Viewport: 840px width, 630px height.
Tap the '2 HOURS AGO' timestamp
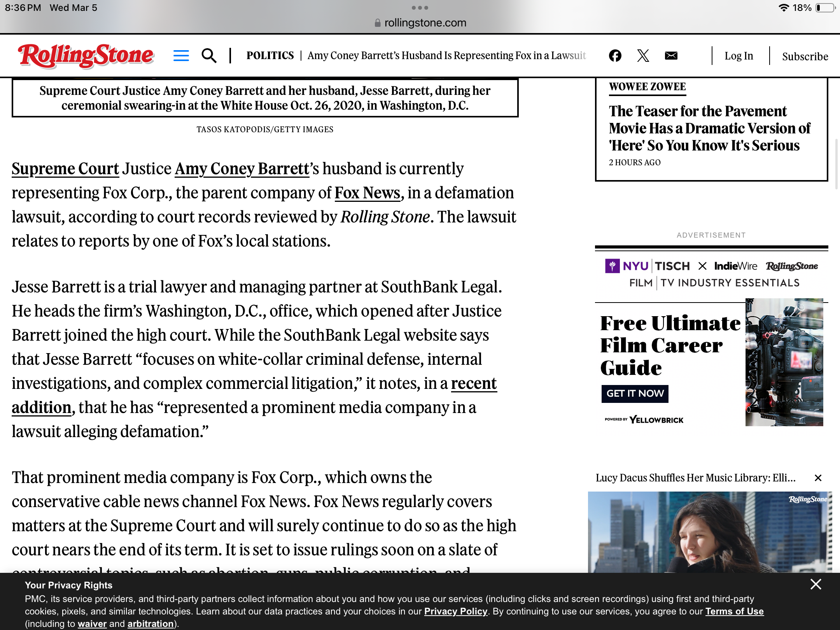point(635,163)
